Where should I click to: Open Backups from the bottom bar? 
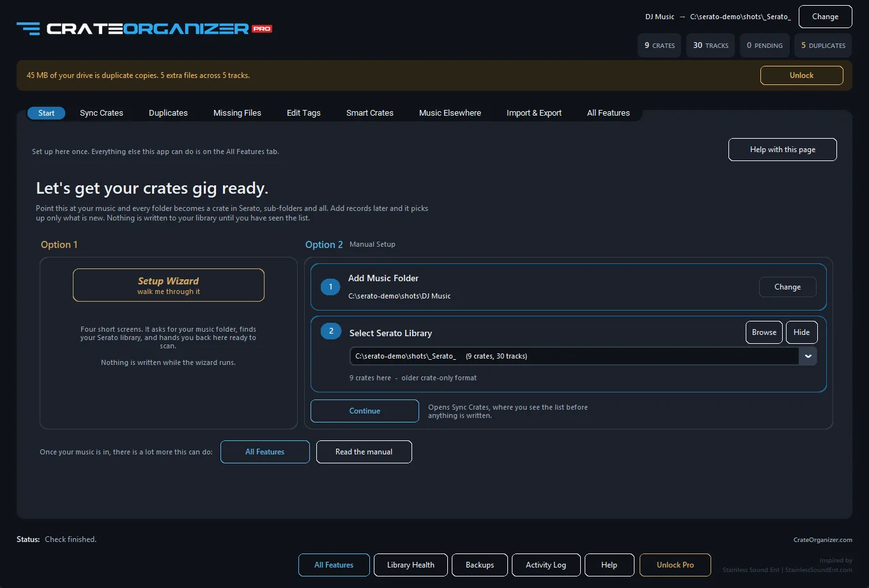click(480, 565)
